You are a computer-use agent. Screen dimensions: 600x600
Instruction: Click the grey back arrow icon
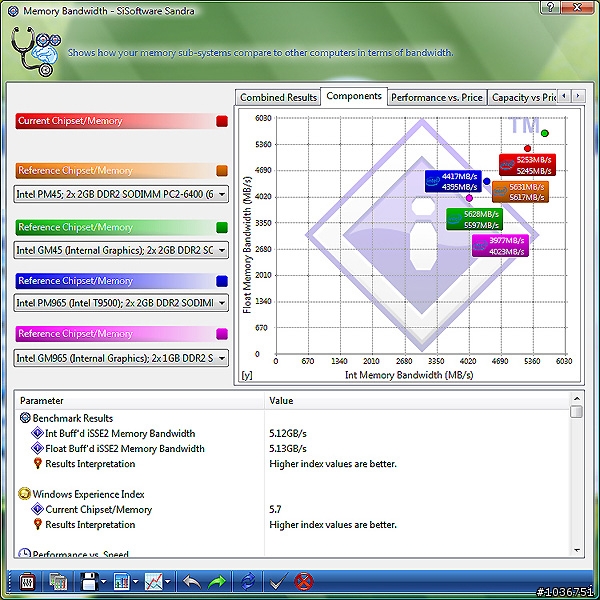click(191, 582)
